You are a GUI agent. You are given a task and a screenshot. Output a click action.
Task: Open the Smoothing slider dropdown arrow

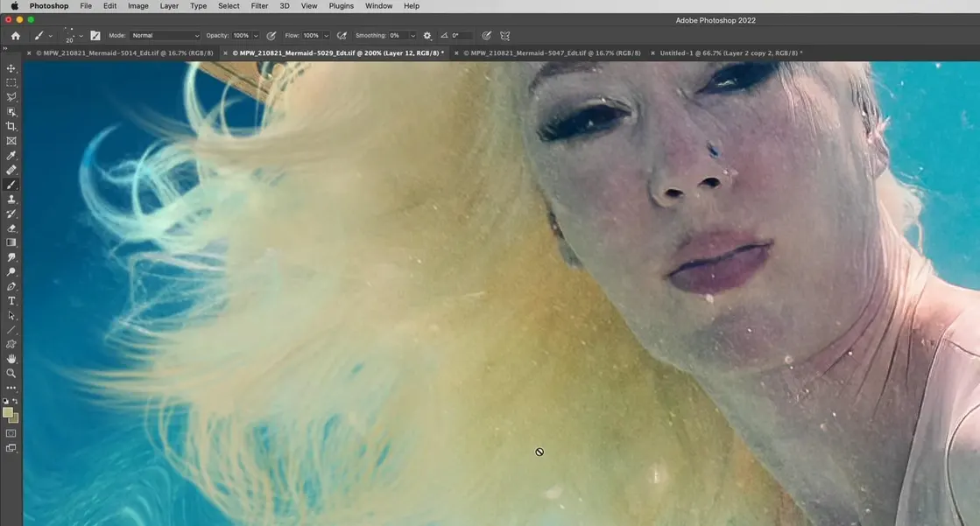[x=412, y=36]
